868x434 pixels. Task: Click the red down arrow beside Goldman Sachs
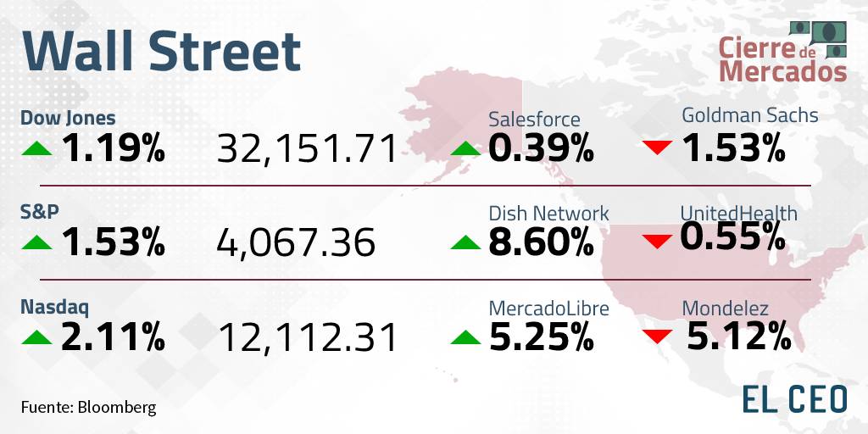[x=658, y=147]
